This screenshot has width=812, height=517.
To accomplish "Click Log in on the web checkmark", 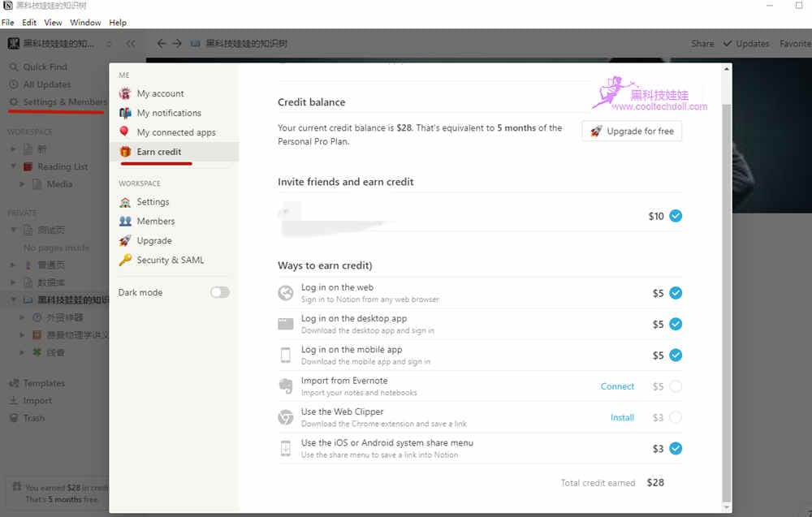I will click(x=676, y=293).
